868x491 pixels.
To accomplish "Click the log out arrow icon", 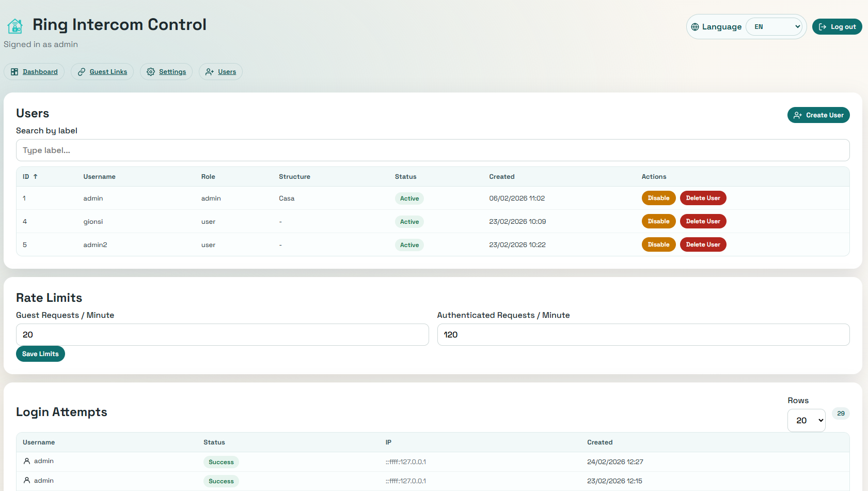I will (822, 26).
